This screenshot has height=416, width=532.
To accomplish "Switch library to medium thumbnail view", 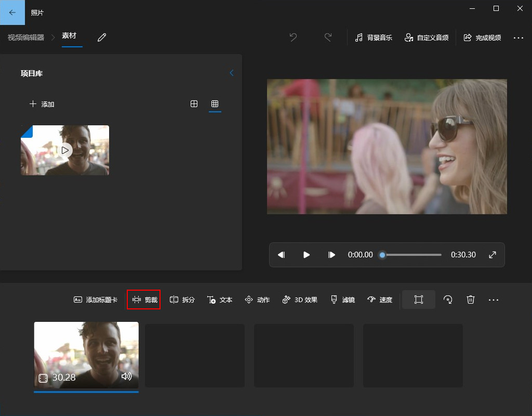I will (194, 104).
